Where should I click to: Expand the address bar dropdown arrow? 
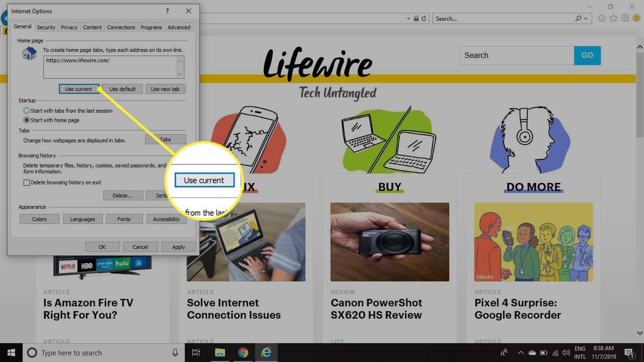[x=408, y=19]
